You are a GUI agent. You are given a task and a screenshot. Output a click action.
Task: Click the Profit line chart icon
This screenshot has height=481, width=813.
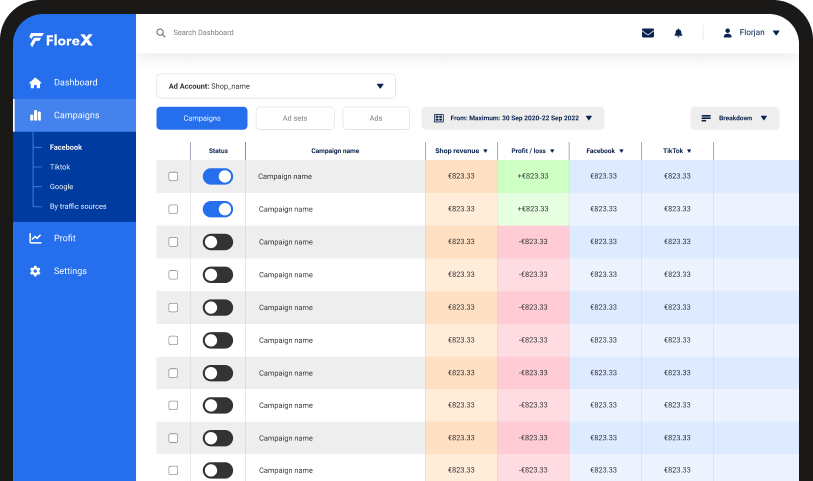click(36, 238)
